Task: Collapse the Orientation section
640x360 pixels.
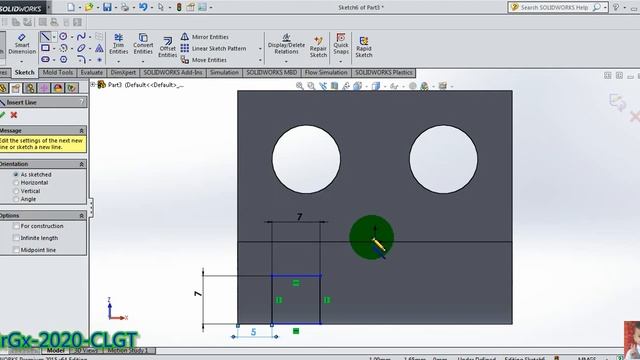Action: point(81,164)
